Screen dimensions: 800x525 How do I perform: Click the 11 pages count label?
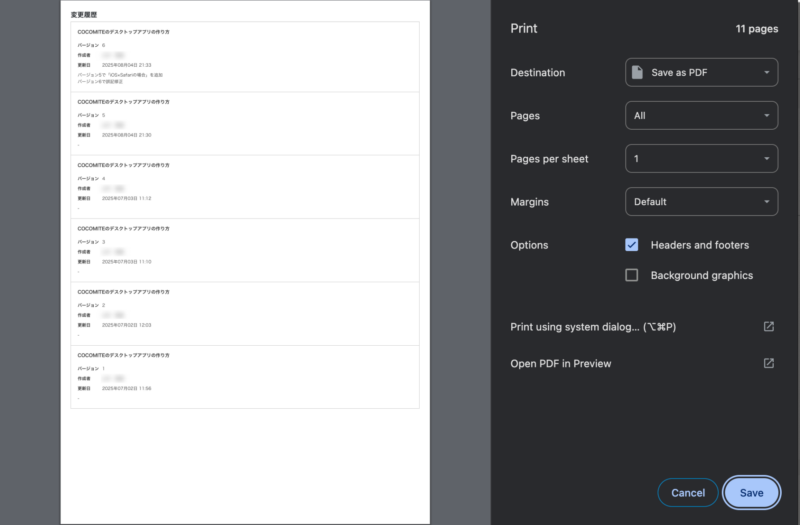coord(756,29)
